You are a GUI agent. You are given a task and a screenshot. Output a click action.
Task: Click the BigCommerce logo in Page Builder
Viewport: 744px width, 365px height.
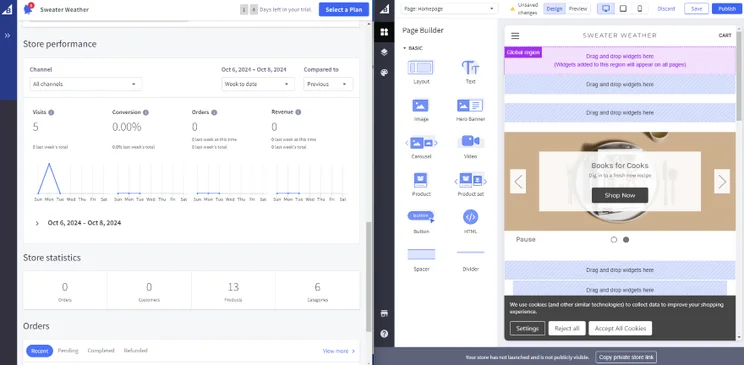point(384,9)
